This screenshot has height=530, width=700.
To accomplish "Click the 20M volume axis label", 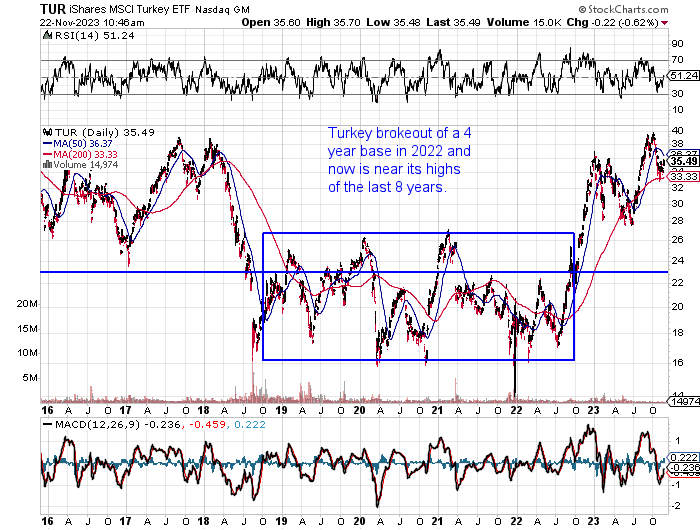I will [x=27, y=304].
